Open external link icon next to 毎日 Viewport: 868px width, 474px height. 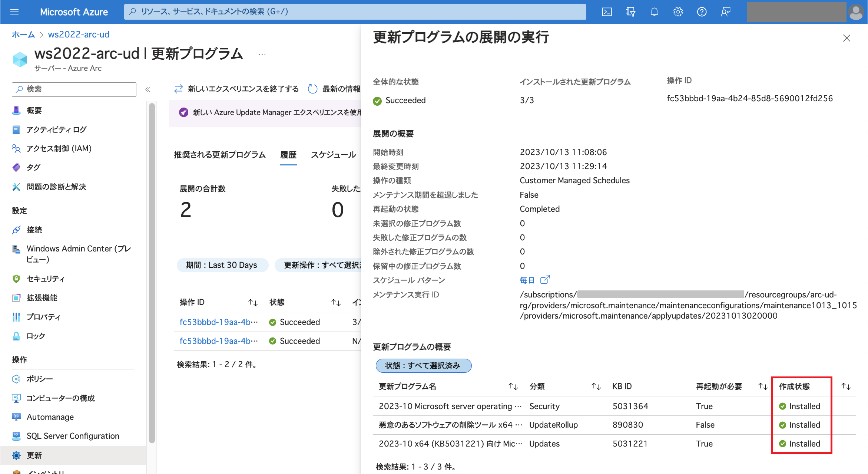(x=545, y=280)
